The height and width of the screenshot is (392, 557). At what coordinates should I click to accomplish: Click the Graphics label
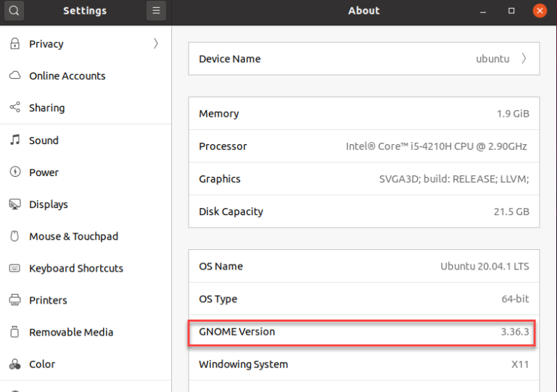coord(220,179)
